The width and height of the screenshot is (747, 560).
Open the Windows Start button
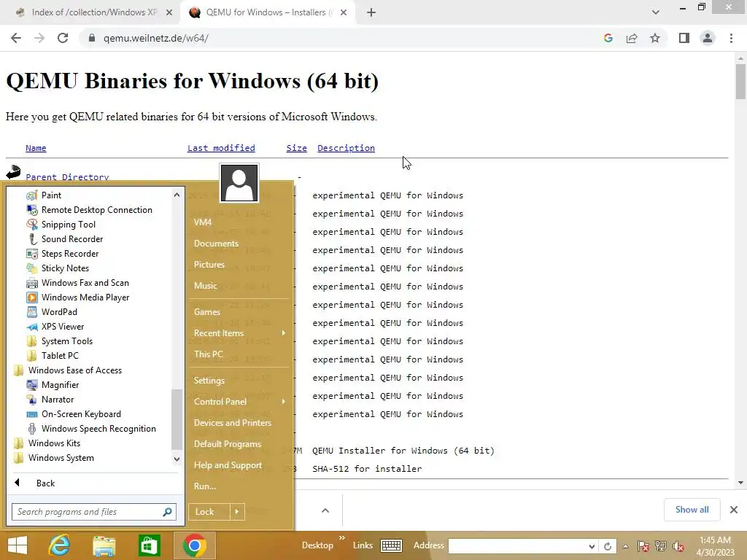(18, 545)
